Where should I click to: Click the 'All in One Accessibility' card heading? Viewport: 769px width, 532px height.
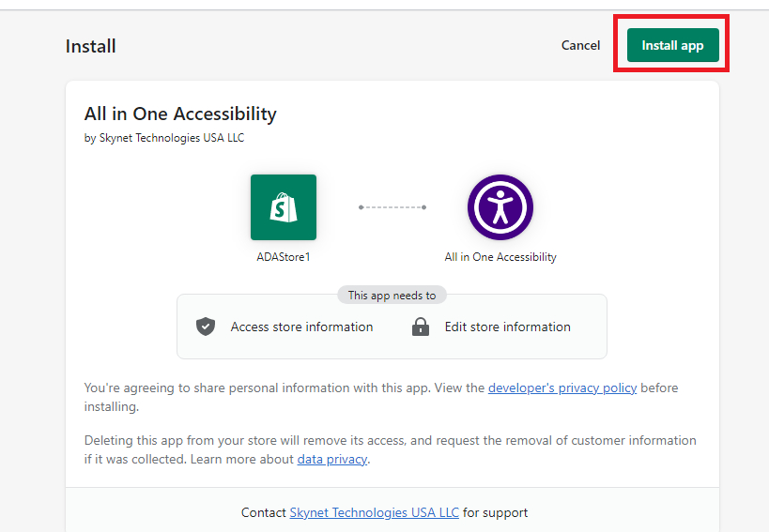click(x=180, y=114)
